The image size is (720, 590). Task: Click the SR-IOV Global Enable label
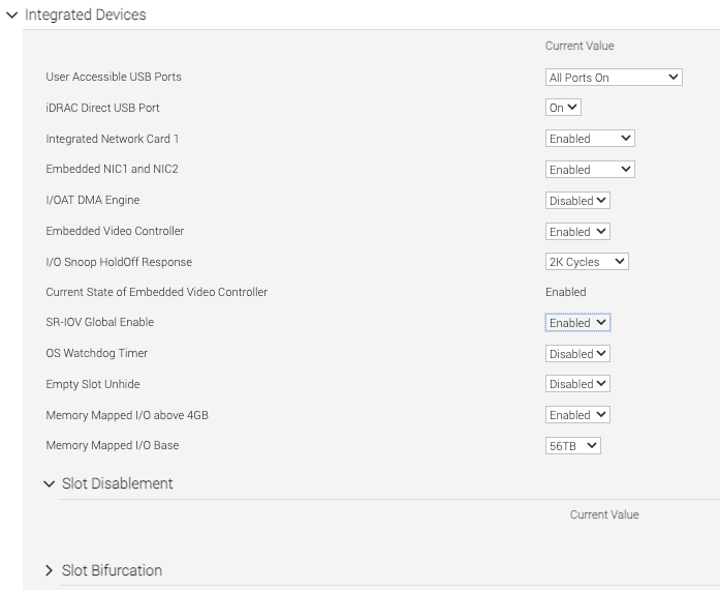pos(100,323)
